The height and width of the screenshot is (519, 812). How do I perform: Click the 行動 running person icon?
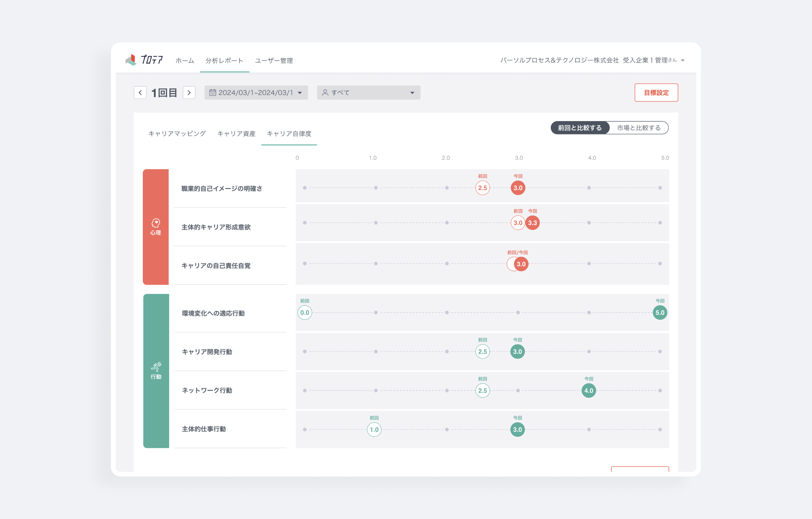click(x=156, y=366)
